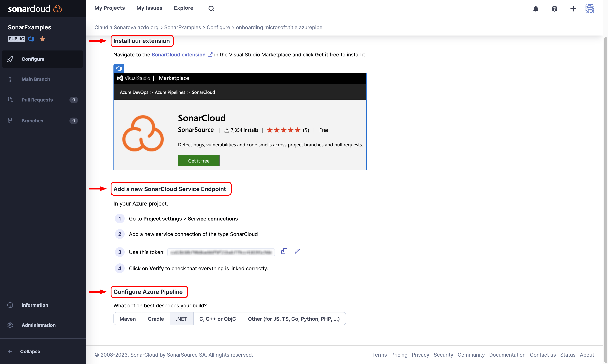Open Status footer link
Image resolution: width=609 pixels, height=364 pixels.
point(568,355)
